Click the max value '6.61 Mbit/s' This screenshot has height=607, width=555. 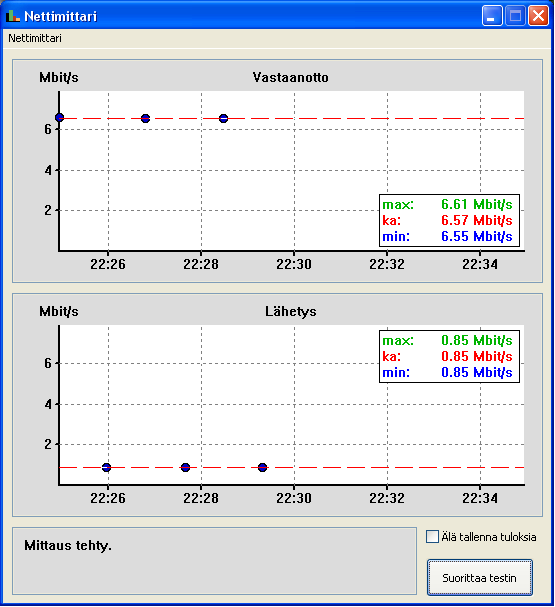(476, 204)
